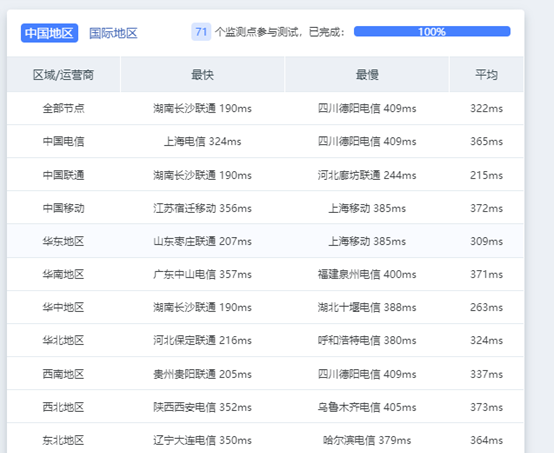The width and height of the screenshot is (554, 453).
Task: Click the 365ms average value
Action: point(487,141)
